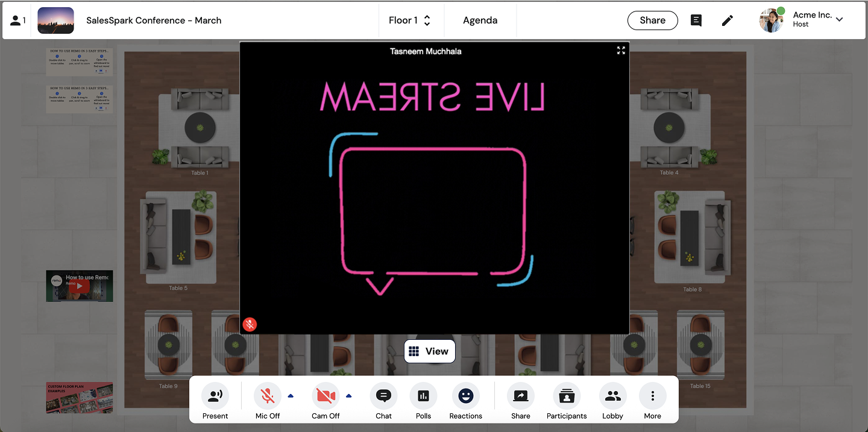Open the Reactions emoji picker
868x432 pixels.
pos(465,396)
